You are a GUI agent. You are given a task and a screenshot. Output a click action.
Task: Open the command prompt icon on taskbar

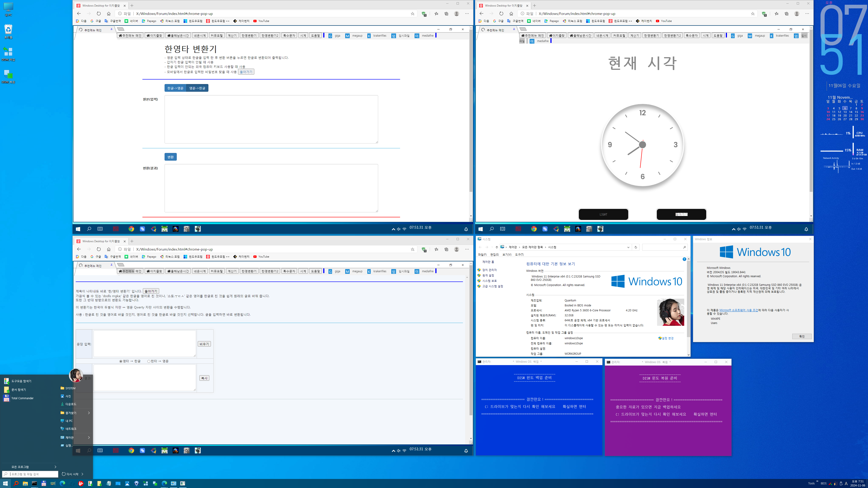pos(34,483)
